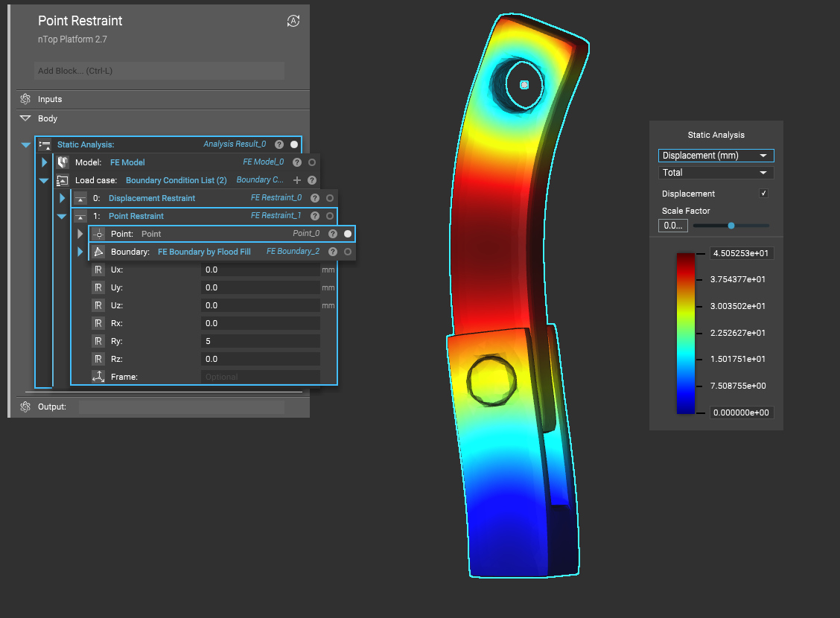Click the Ry value field showing 5

tap(261, 341)
